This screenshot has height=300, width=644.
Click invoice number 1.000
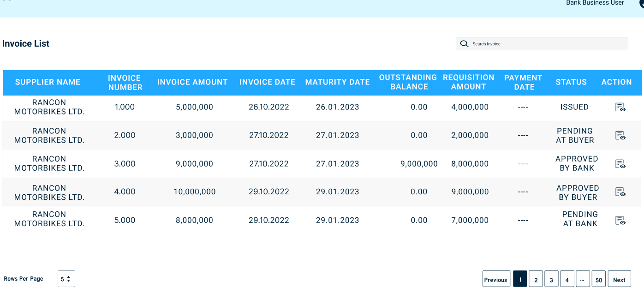point(125,107)
